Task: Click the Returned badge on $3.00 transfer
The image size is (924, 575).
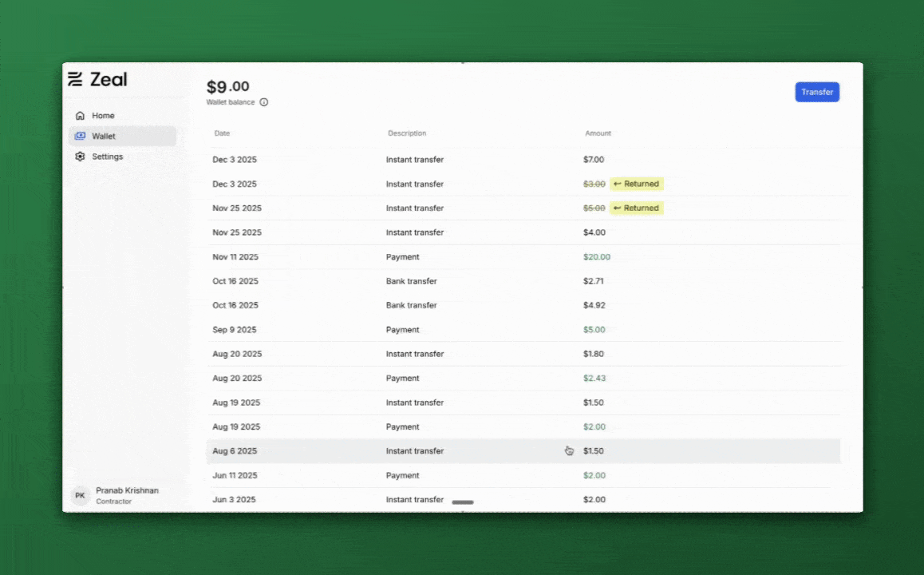Action: (637, 184)
